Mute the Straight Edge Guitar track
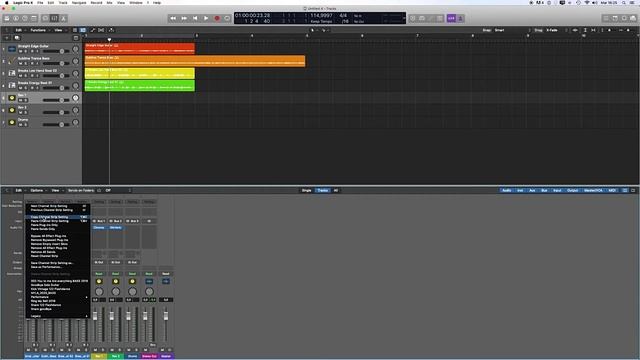Viewport: 640px width, 360px height. 20,51
